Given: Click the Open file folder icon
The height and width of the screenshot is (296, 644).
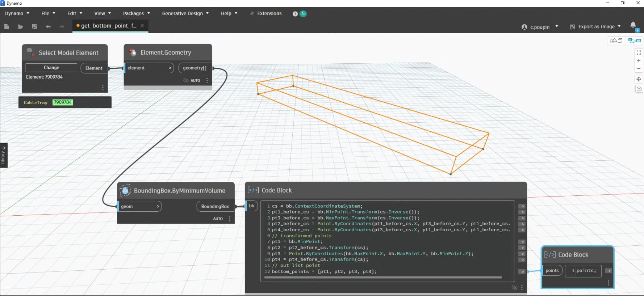Looking at the screenshot, I should [x=20, y=26].
